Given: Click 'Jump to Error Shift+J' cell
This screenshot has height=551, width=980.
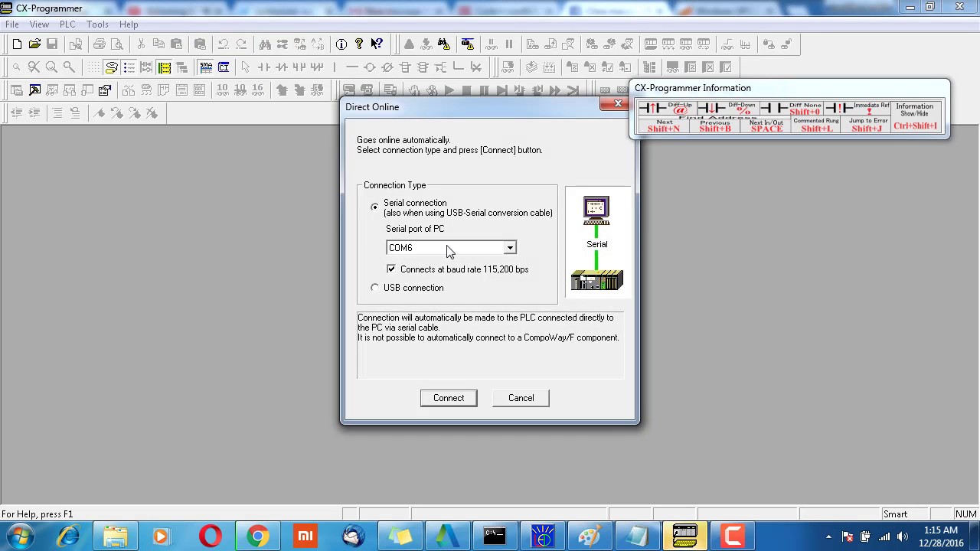Looking at the screenshot, I should [x=867, y=126].
